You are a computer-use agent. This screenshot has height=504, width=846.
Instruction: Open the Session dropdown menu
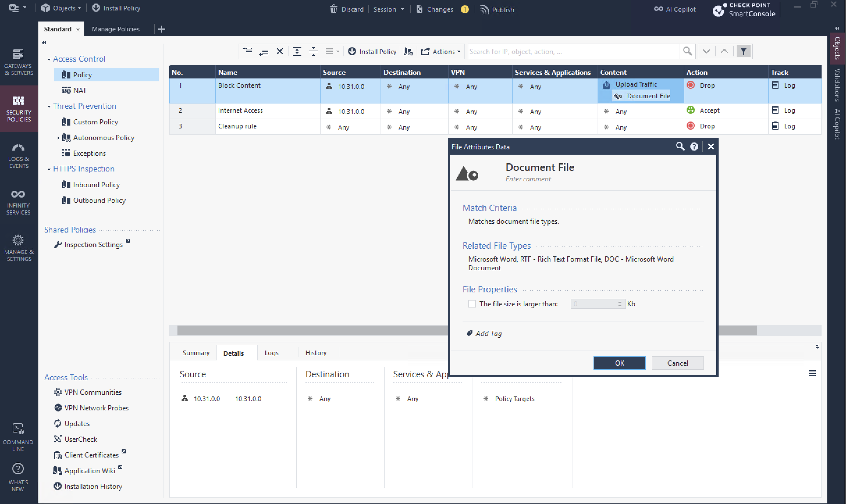[388, 9]
